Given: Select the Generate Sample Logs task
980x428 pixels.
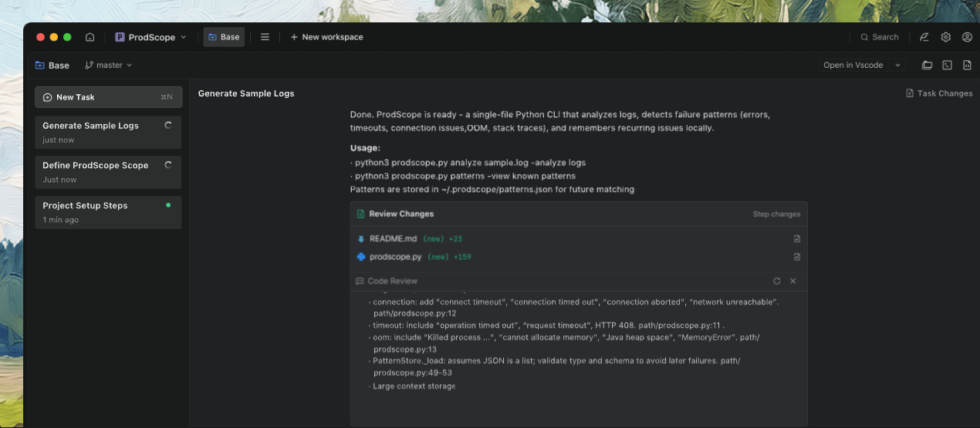Looking at the screenshot, I should [x=108, y=132].
